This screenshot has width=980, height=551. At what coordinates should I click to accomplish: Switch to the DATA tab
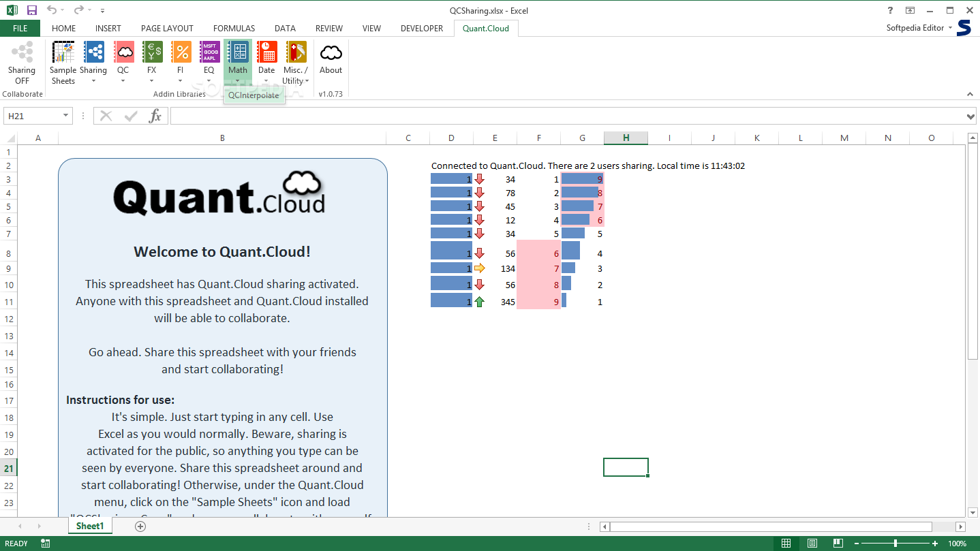[285, 28]
